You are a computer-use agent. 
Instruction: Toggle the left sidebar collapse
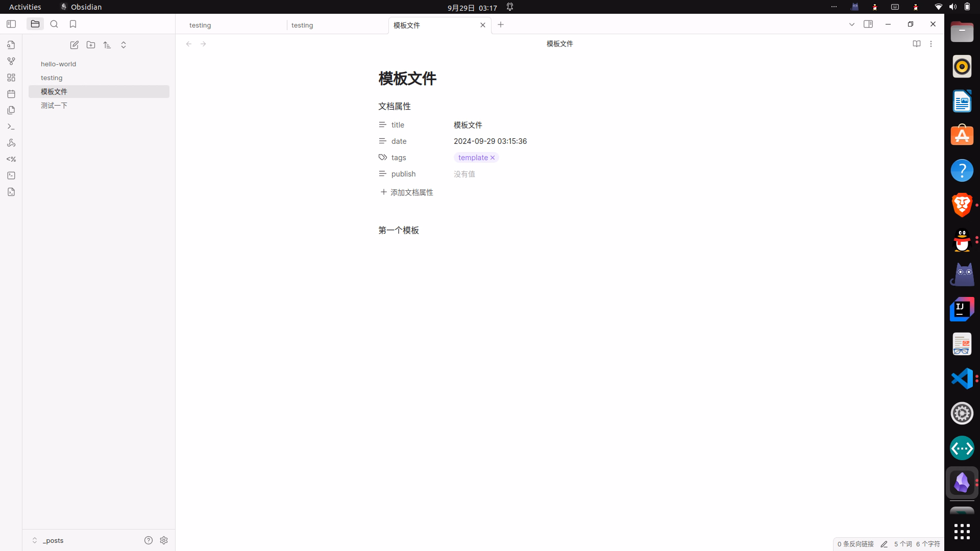click(x=11, y=24)
